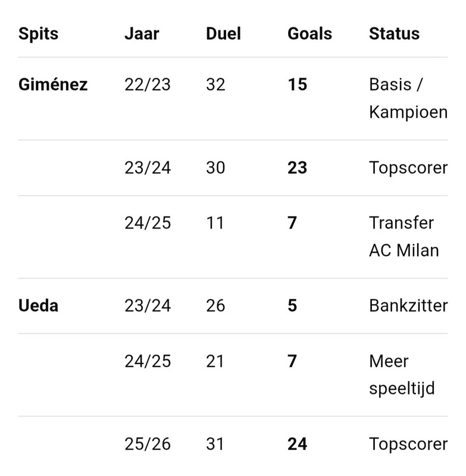Click the 26 duels value
The image size is (466, 476).
pos(215,305)
